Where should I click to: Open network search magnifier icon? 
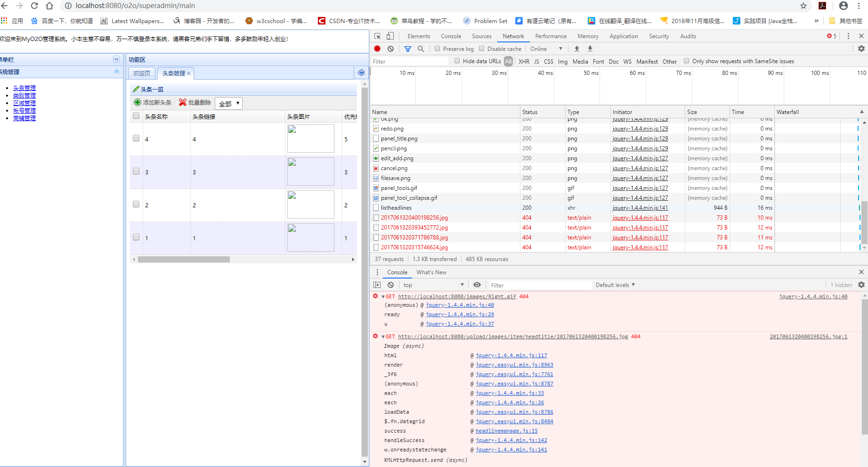421,49
